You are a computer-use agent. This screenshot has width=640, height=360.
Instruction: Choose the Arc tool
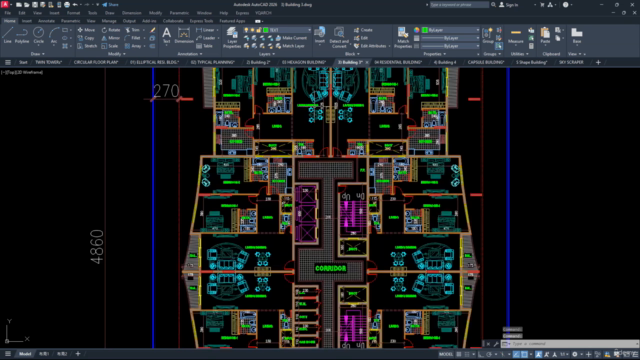pos(54,35)
